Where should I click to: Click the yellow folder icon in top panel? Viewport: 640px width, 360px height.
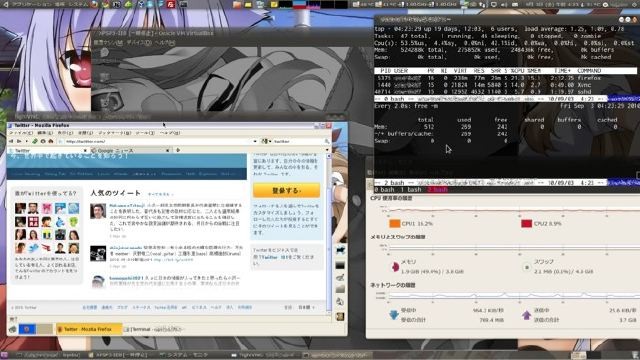point(248,4)
